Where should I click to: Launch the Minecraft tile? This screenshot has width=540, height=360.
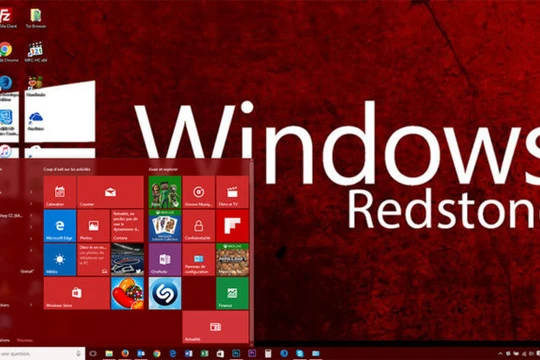pyautogui.click(x=232, y=259)
